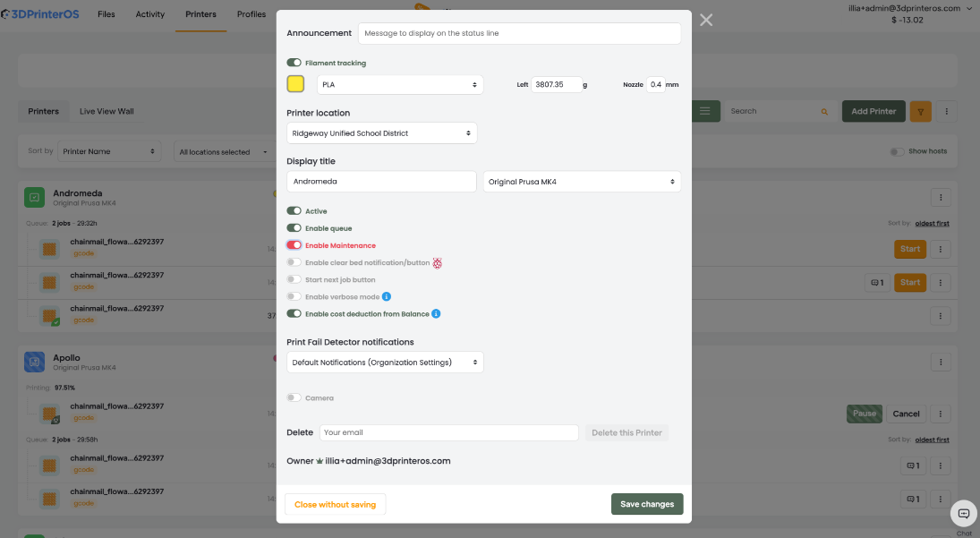Viewport: 980px width, 538px height.
Task: Open the Profiles menu
Action: coord(251,14)
